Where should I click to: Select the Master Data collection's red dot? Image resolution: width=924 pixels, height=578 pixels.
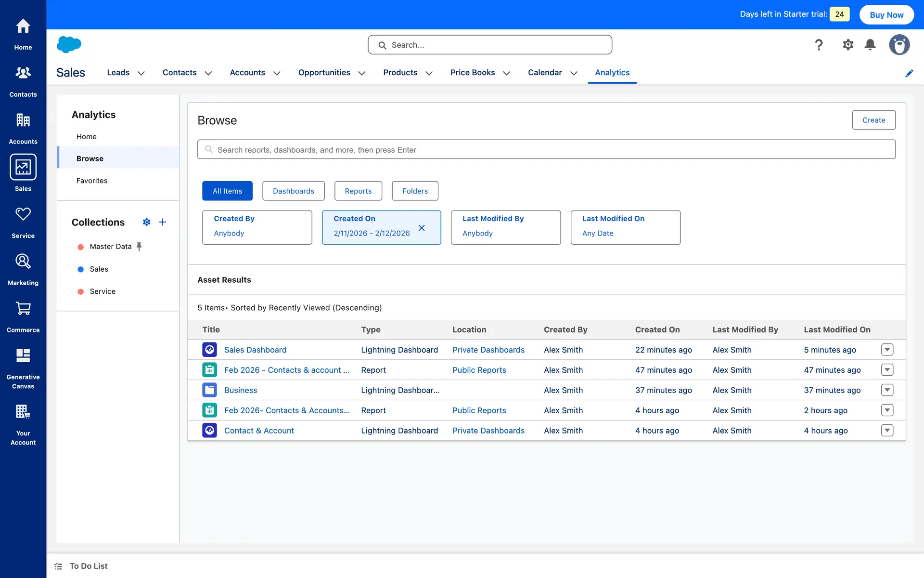(x=81, y=247)
